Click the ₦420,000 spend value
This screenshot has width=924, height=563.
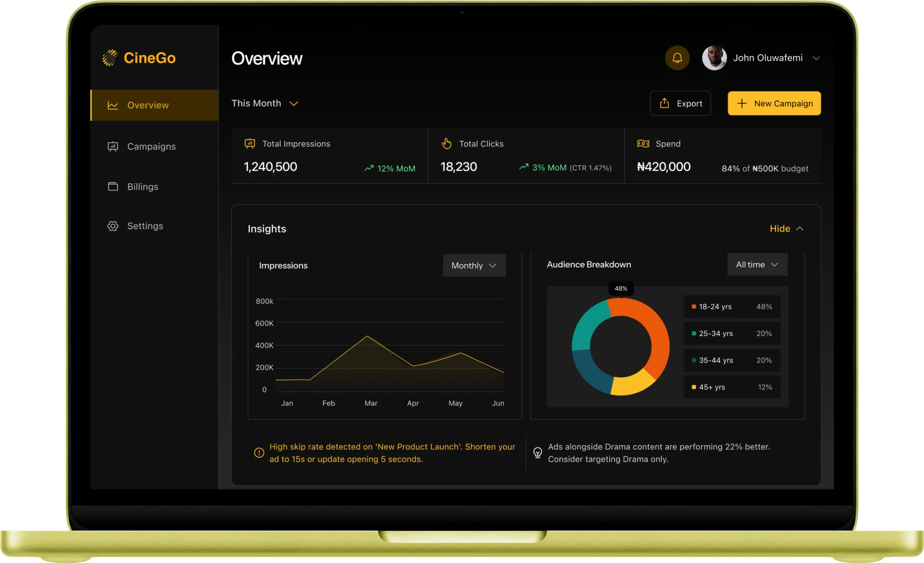click(664, 167)
